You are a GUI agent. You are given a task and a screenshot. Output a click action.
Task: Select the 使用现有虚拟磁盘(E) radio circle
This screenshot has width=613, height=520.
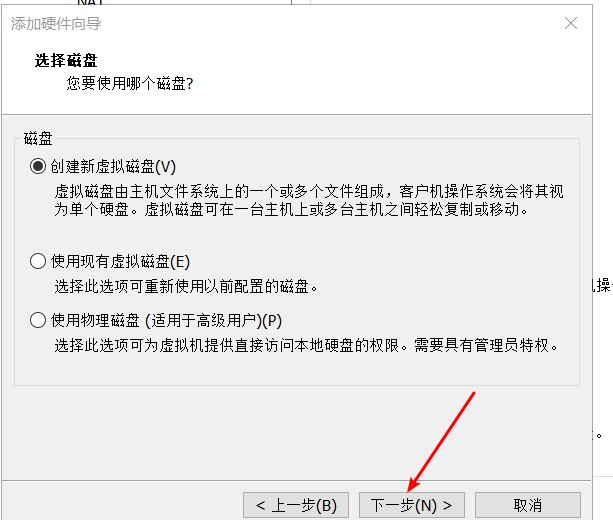tap(38, 261)
